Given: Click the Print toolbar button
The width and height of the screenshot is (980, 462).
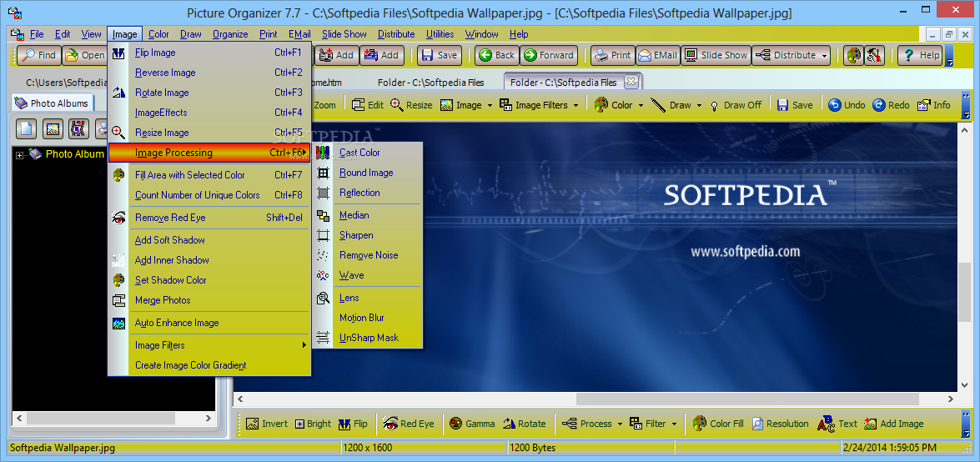Looking at the screenshot, I should 613,55.
